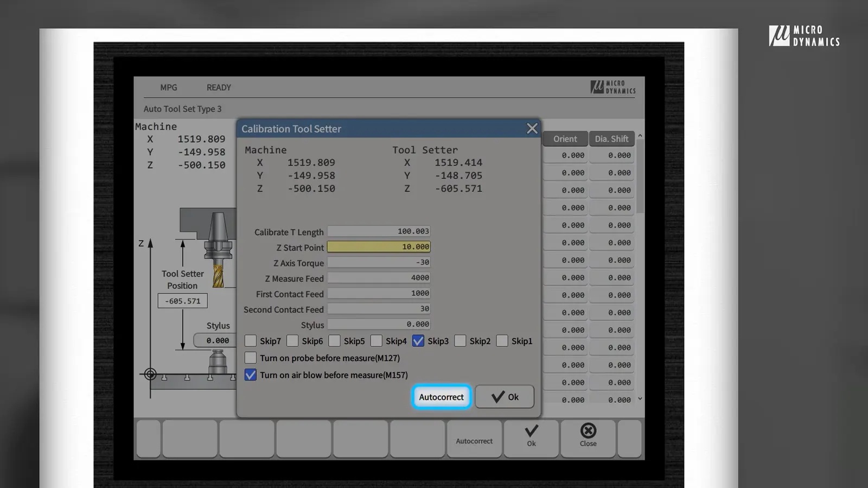Click the tool holder illustration in the diagram

[218, 249]
